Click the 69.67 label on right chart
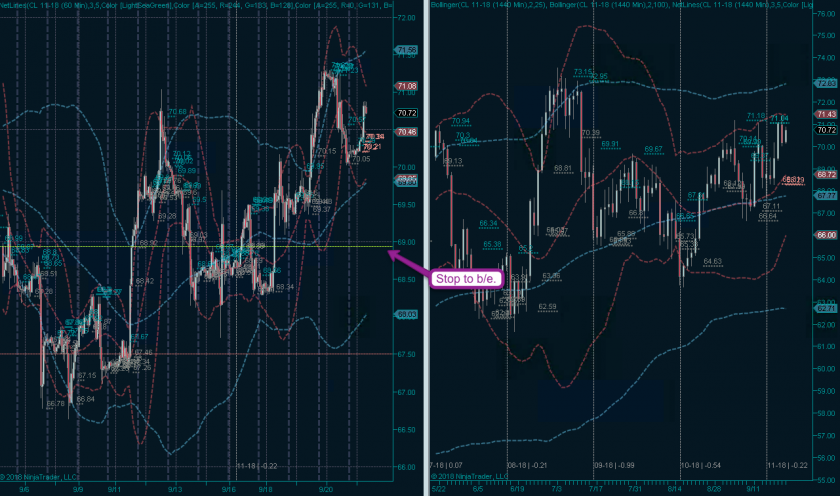Viewport: 840px width, 496px height. [x=653, y=149]
